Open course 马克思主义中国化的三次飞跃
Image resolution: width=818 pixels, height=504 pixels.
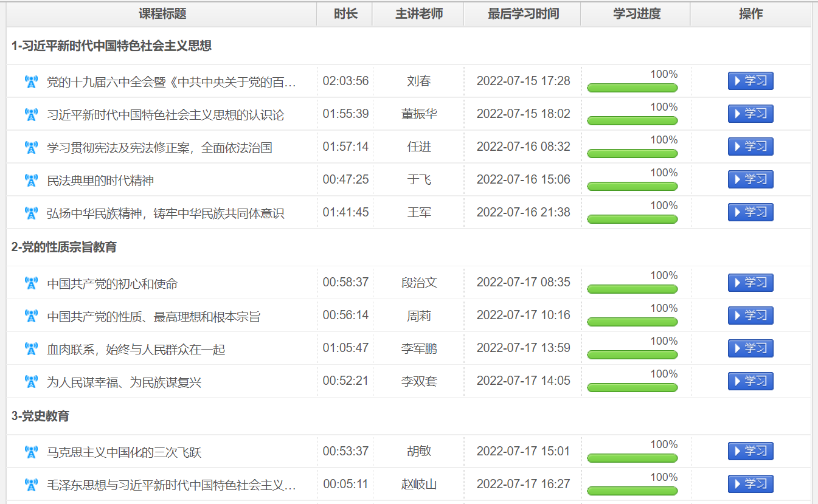click(124, 452)
